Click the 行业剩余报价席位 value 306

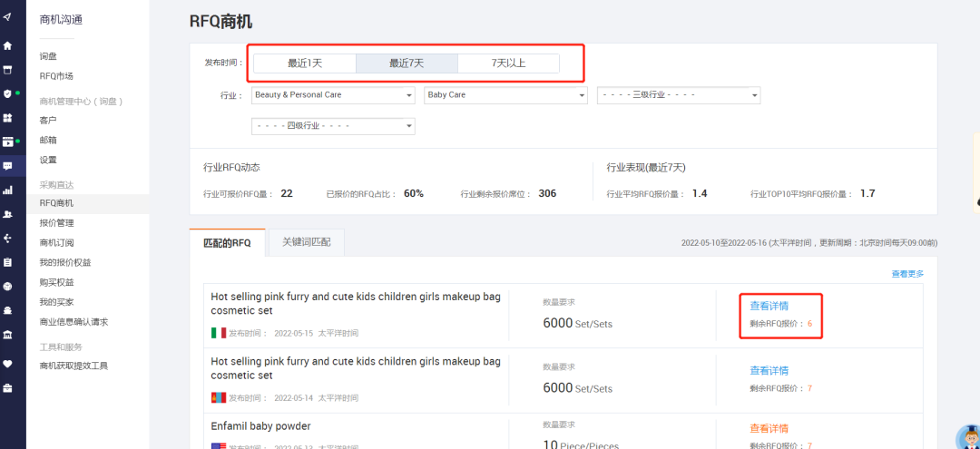pyautogui.click(x=547, y=193)
